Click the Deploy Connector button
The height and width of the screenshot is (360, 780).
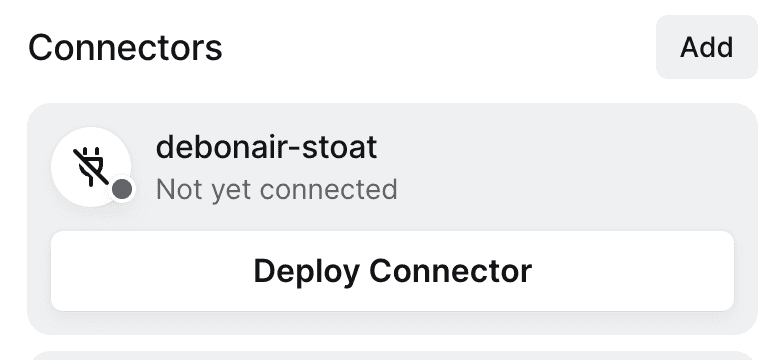tap(392, 271)
